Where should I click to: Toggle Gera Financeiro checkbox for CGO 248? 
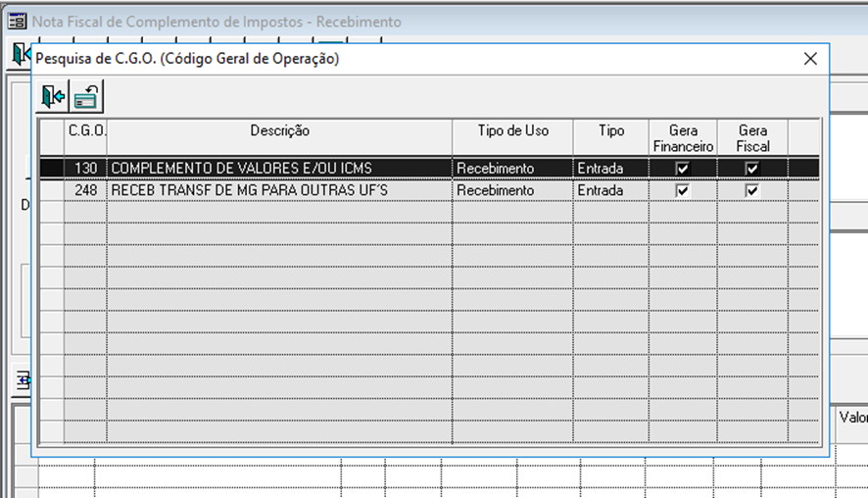click(x=683, y=190)
